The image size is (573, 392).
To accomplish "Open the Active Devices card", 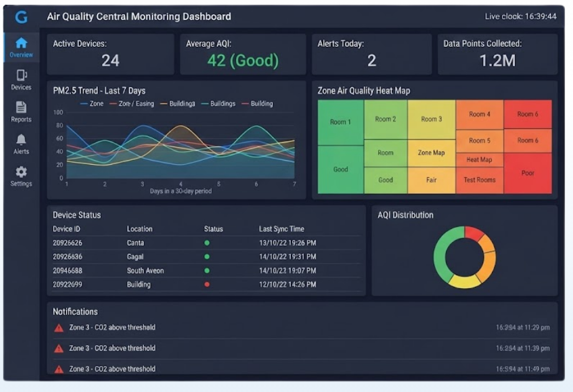I will 110,54.
